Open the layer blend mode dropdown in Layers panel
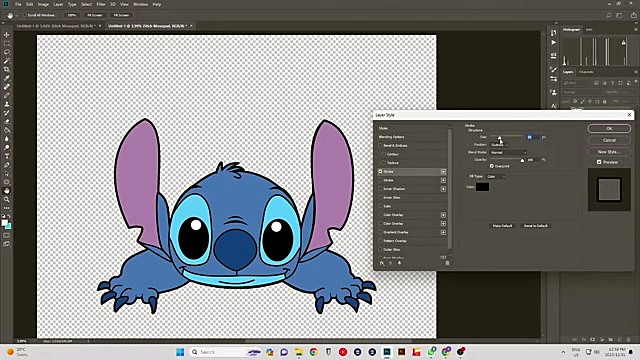This screenshot has width=640, height=360. (582, 92)
